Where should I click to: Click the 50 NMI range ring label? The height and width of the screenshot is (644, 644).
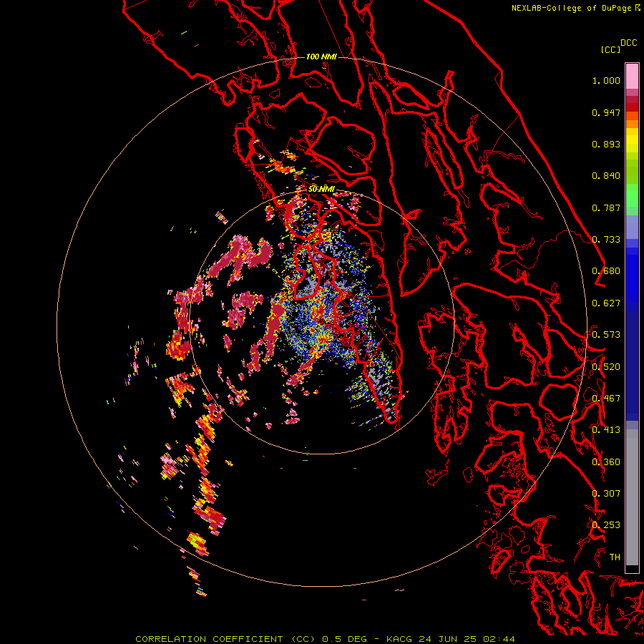click(x=321, y=189)
